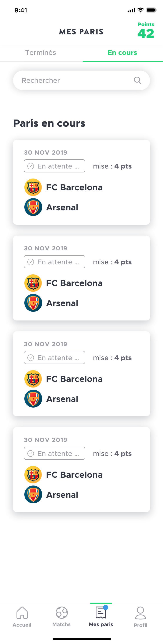Switch to the Terminés tab
This screenshot has height=644, width=163.
tap(41, 52)
